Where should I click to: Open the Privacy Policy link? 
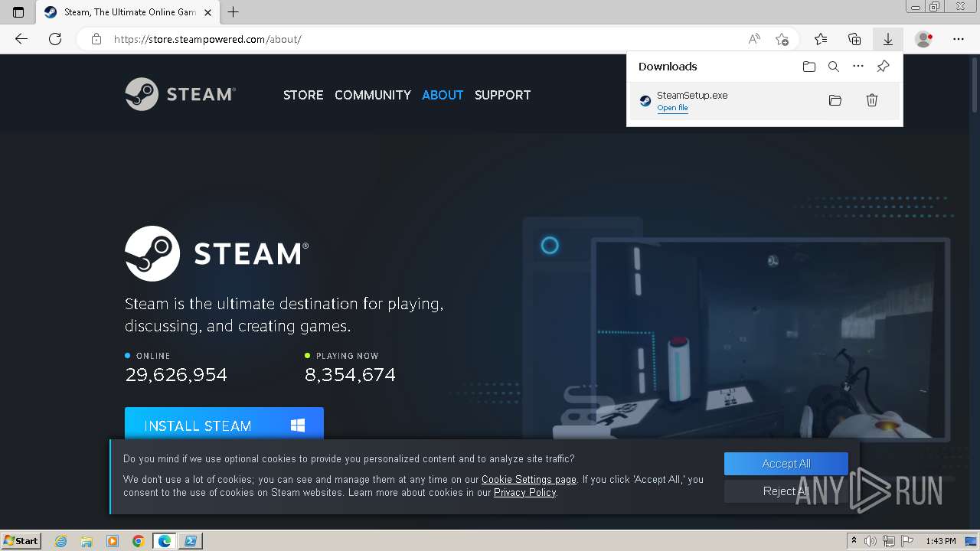tap(524, 493)
